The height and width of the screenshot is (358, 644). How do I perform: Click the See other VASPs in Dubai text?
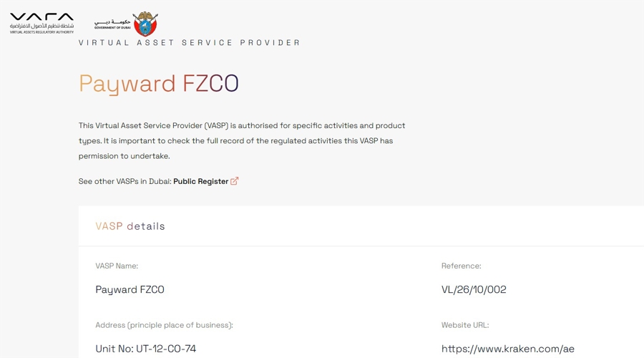click(x=125, y=181)
